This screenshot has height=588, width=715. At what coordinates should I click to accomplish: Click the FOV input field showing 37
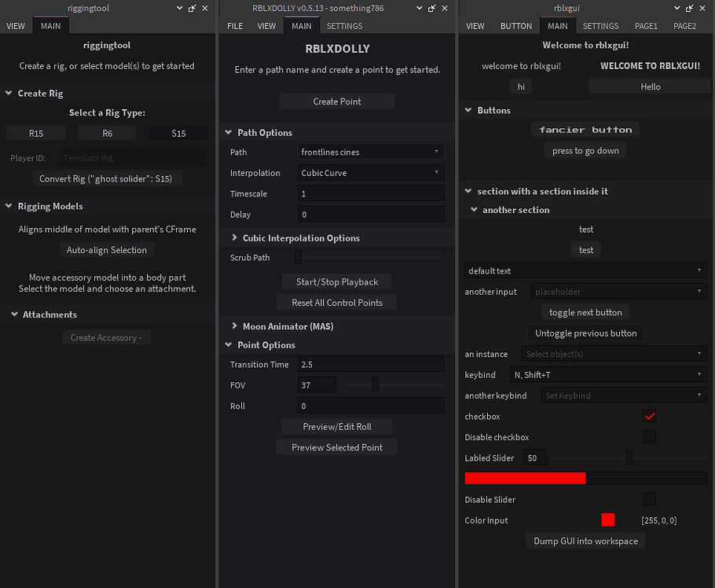317,385
